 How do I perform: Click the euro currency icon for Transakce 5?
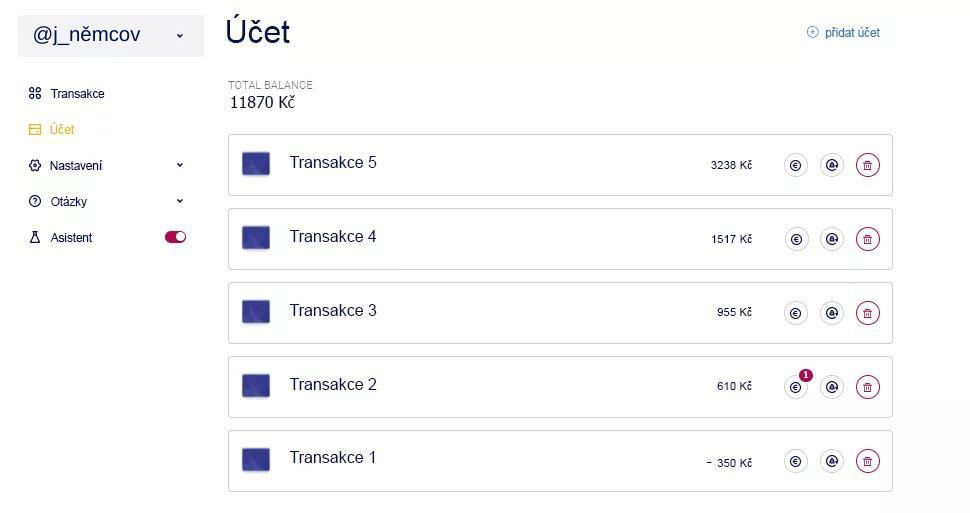(x=796, y=166)
